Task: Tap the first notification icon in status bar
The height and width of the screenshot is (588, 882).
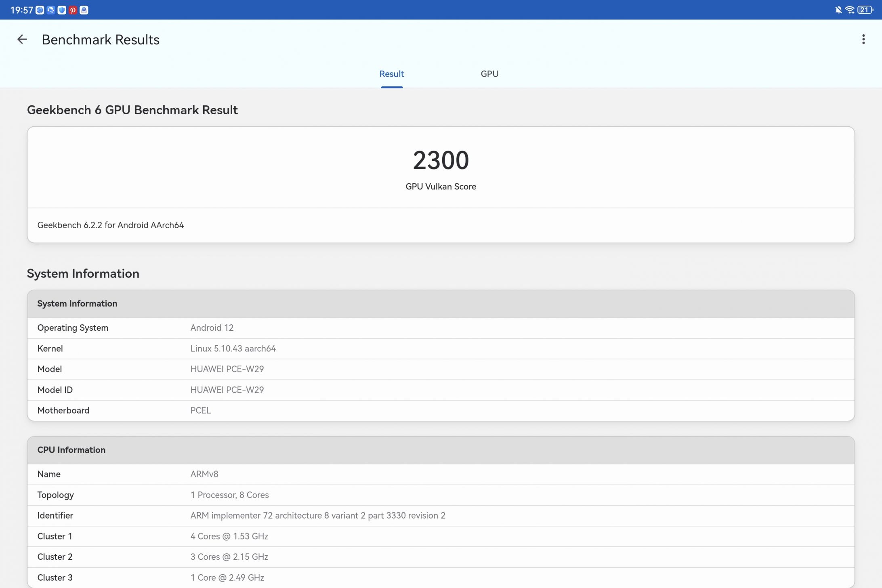Action: (40, 10)
